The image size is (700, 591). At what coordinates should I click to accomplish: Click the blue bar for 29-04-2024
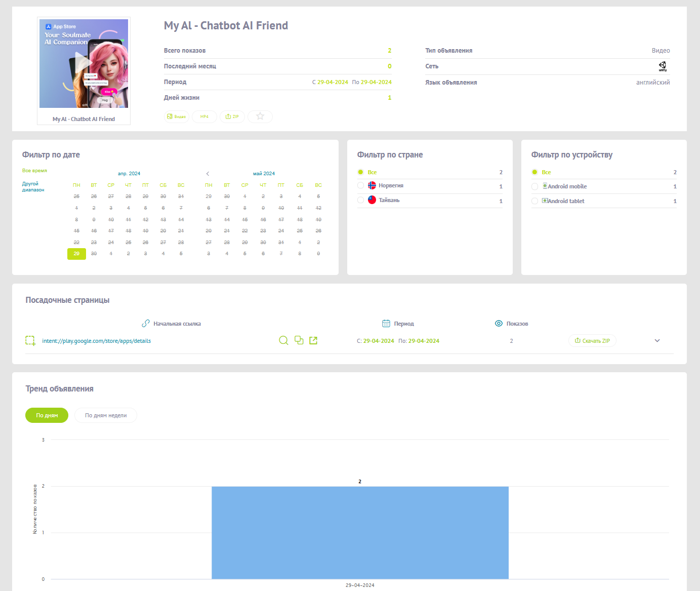tap(360, 532)
